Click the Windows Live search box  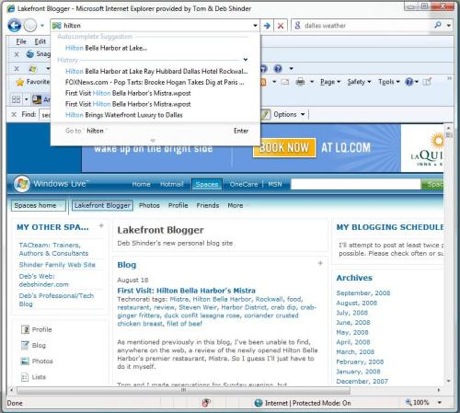(x=355, y=184)
